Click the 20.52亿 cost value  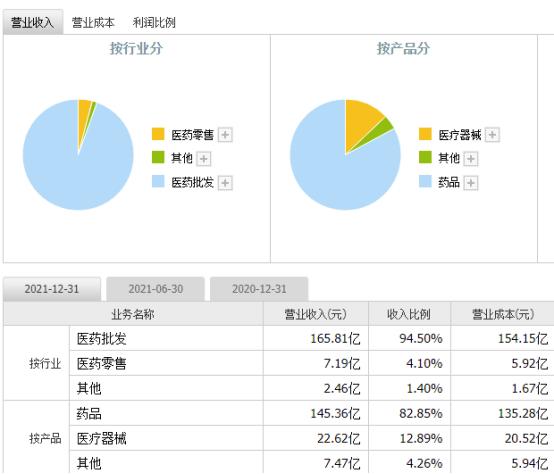point(526,439)
